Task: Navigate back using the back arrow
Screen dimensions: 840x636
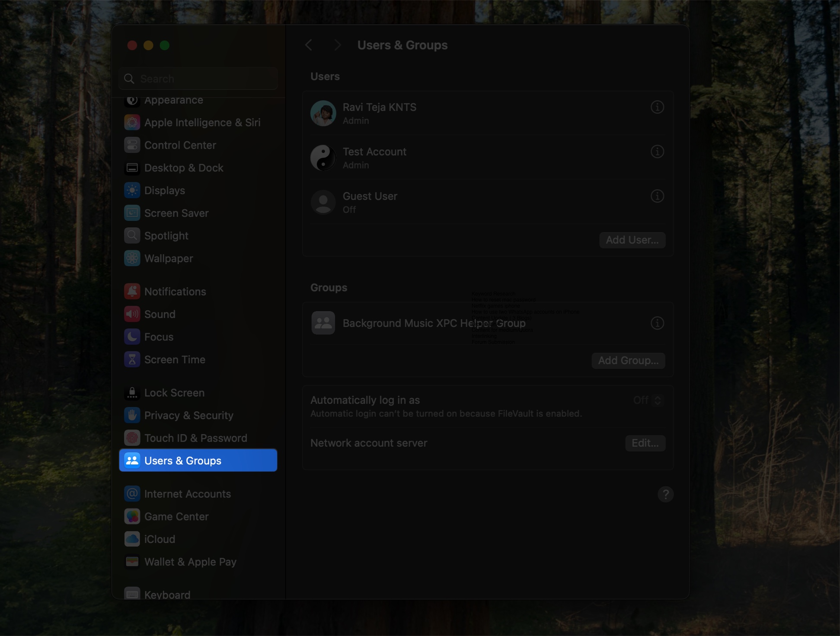Action: [309, 45]
